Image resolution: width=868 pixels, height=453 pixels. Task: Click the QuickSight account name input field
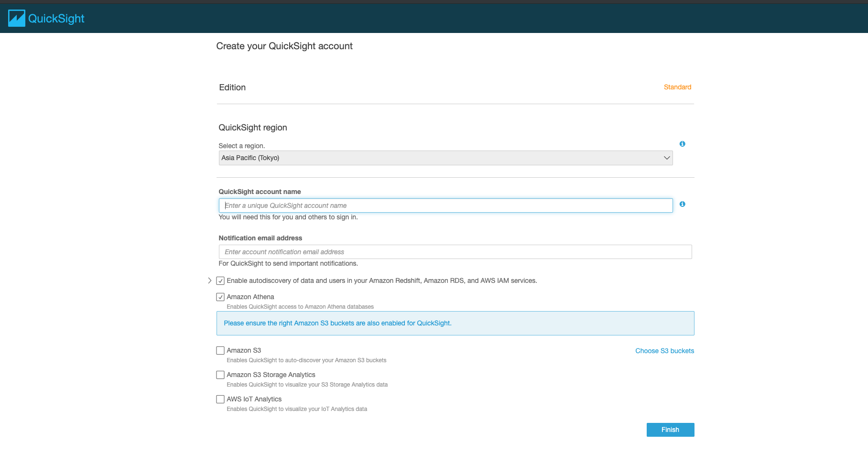445,205
